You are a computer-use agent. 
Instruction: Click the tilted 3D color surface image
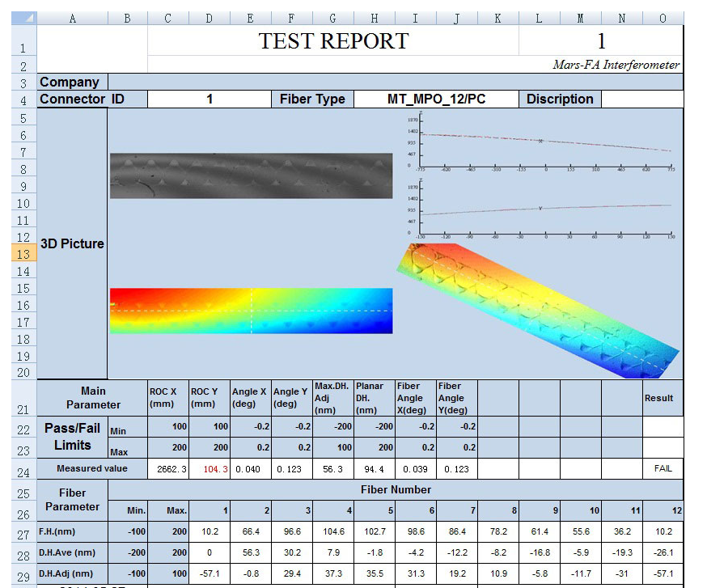point(538,311)
